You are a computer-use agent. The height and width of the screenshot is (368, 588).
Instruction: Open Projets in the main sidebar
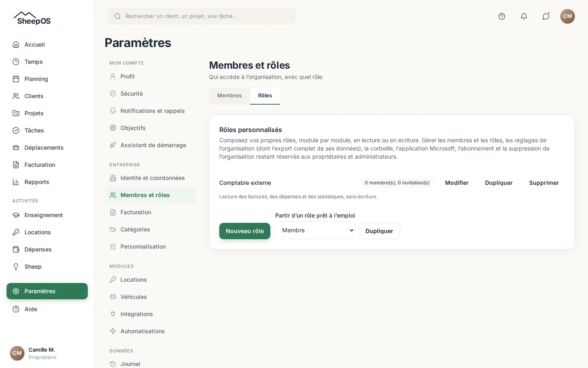pos(47,113)
